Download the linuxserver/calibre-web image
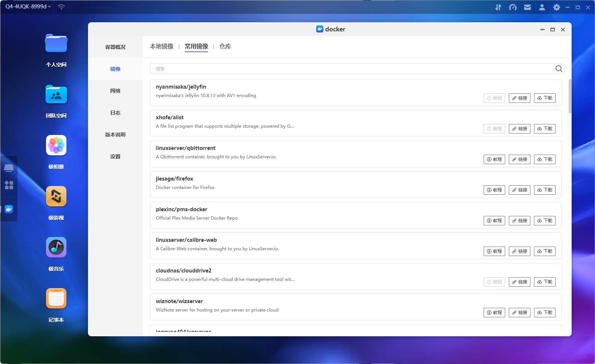Screen dimensions: 595x364 (x=545, y=251)
